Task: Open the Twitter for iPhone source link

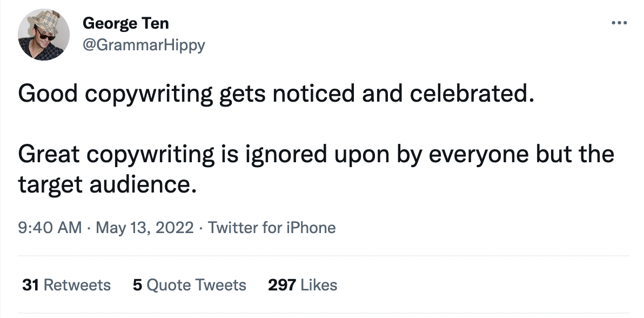Action: pyautogui.click(x=272, y=228)
